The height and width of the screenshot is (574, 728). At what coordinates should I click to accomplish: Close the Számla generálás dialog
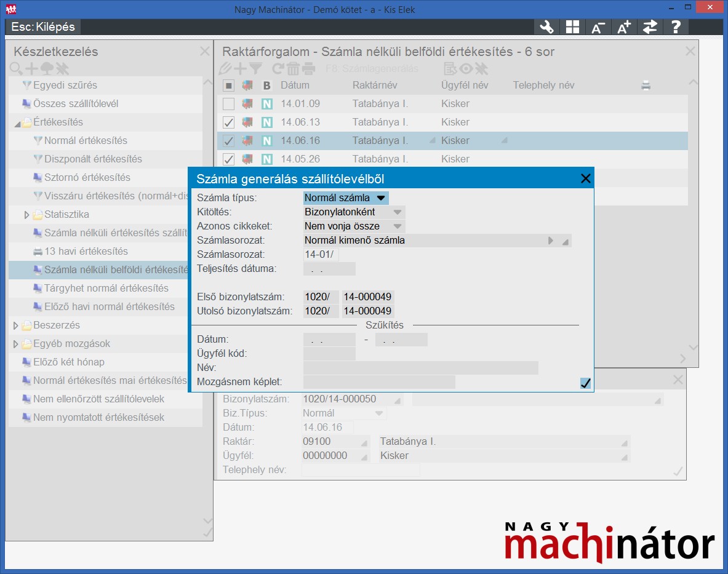point(585,179)
